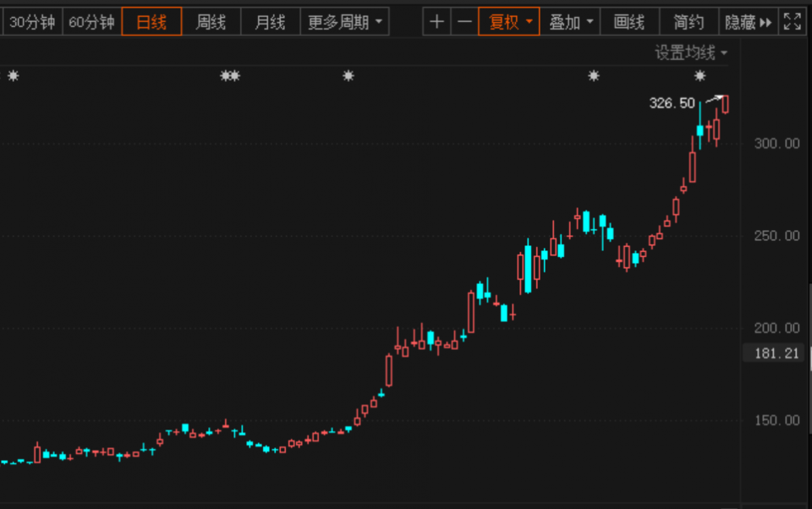
Task: Click the 181.21 price label on axis
Action: 776,353
